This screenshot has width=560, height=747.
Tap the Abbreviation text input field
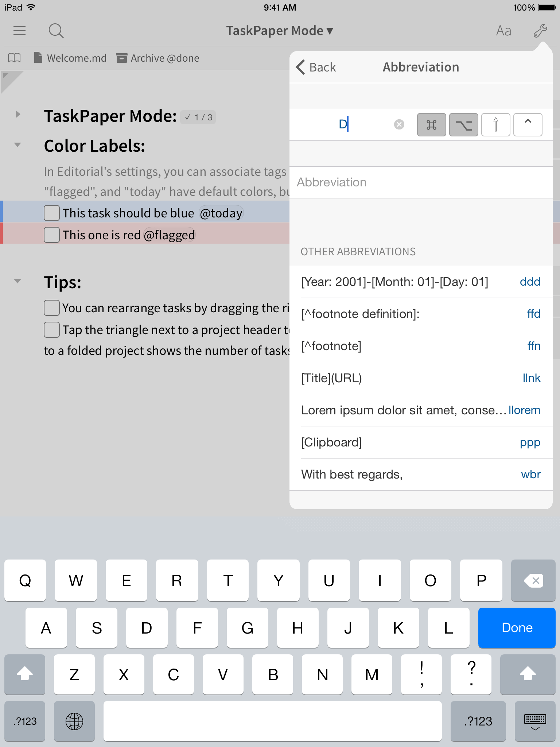tap(421, 182)
